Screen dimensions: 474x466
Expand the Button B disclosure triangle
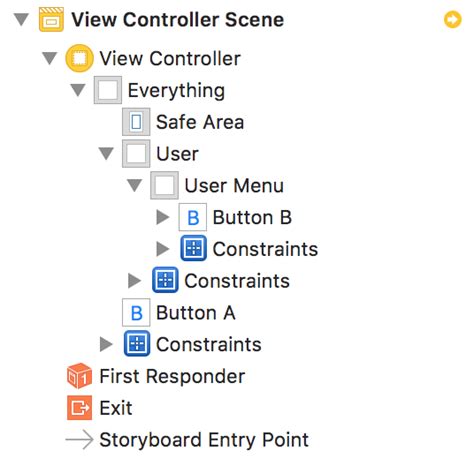pos(163,217)
